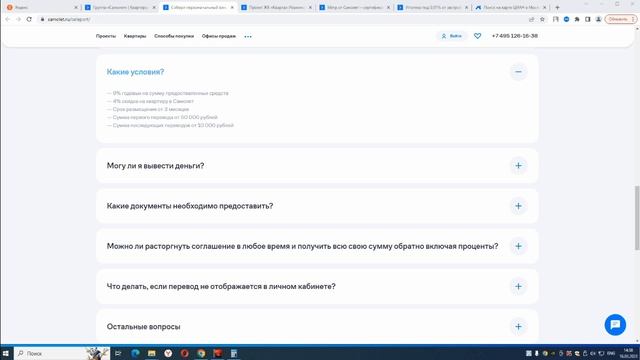Open the red app icon in the taskbar
This screenshot has width=640, height=360.
218,353
